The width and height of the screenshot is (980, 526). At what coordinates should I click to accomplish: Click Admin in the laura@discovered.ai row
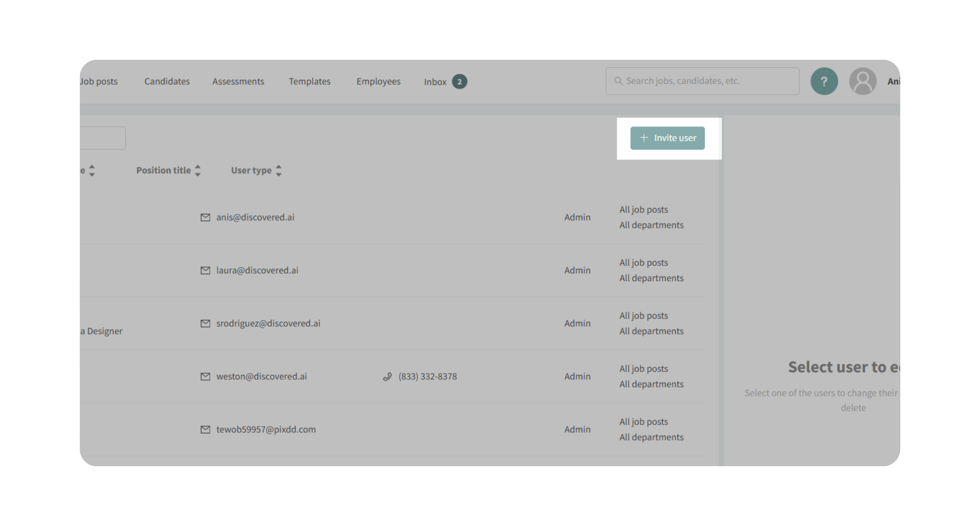[x=577, y=270]
